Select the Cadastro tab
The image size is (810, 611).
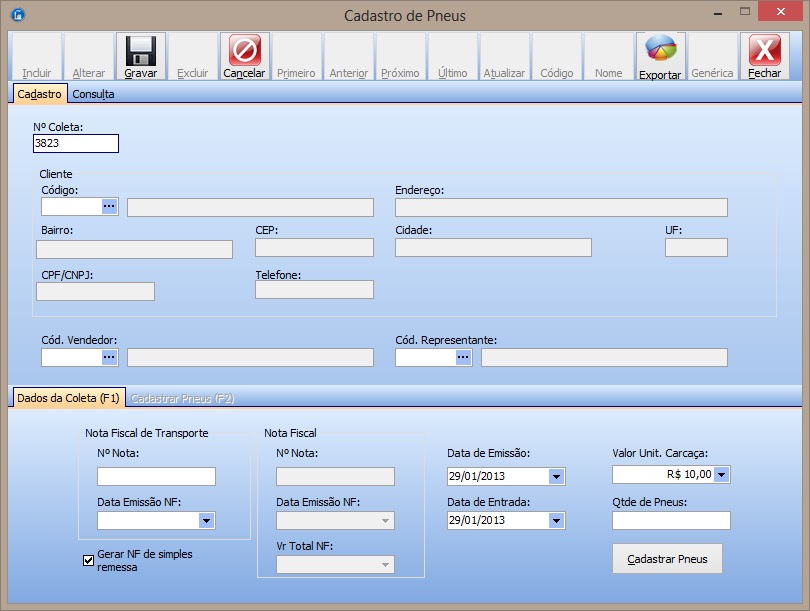(x=40, y=94)
